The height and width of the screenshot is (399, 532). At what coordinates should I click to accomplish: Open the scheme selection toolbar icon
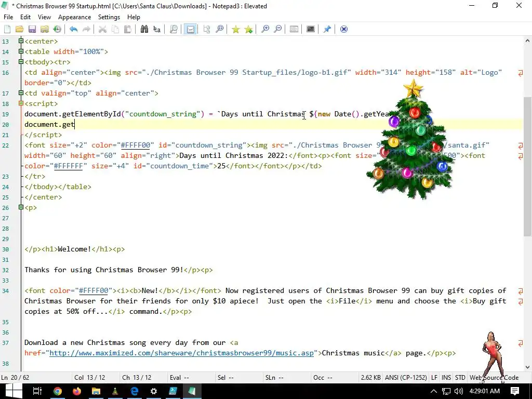click(x=294, y=29)
